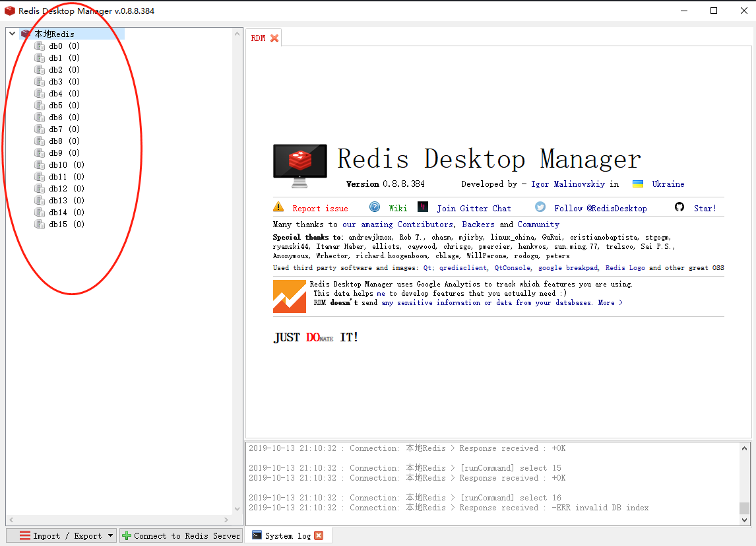Open the Qt link
The image size is (756, 546).
(427, 267)
